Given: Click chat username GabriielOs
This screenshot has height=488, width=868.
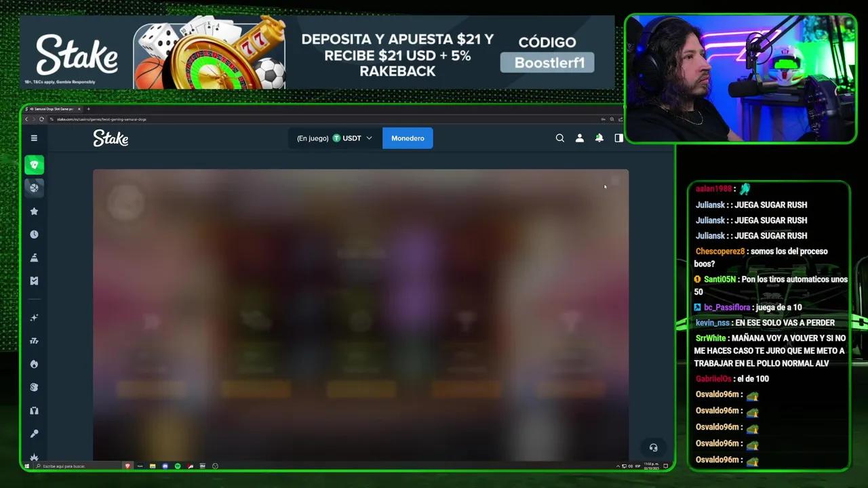Looking at the screenshot, I should click(x=713, y=379).
